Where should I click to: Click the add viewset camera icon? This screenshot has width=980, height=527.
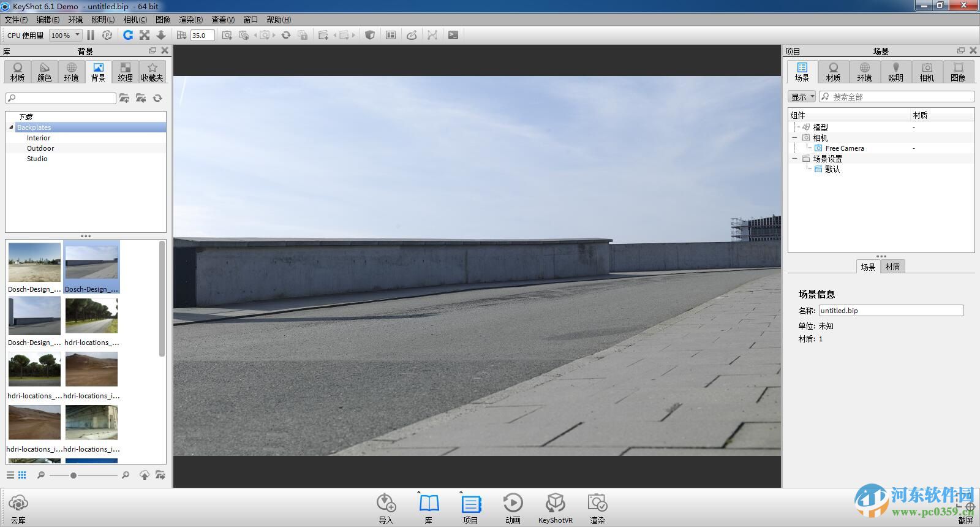(244, 35)
